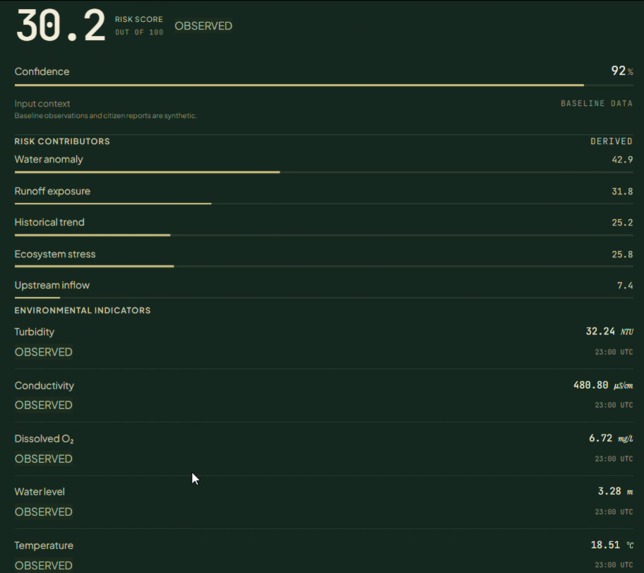Click the 7.4 upstream inflow value
Viewport: 644px width, 573px height.
(625, 285)
